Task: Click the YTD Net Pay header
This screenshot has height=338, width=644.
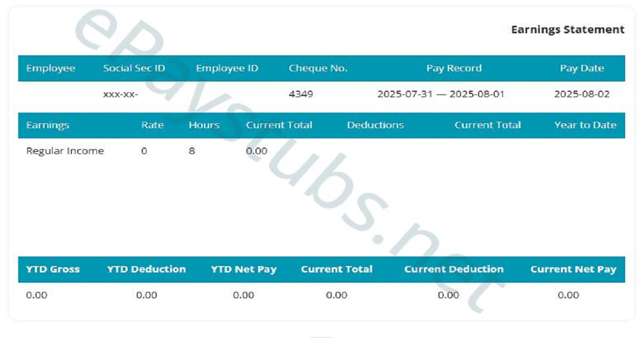Action: click(x=243, y=269)
